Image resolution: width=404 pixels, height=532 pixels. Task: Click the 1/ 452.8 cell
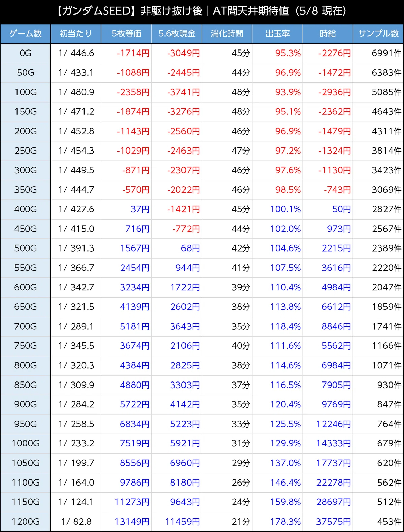tap(76, 131)
